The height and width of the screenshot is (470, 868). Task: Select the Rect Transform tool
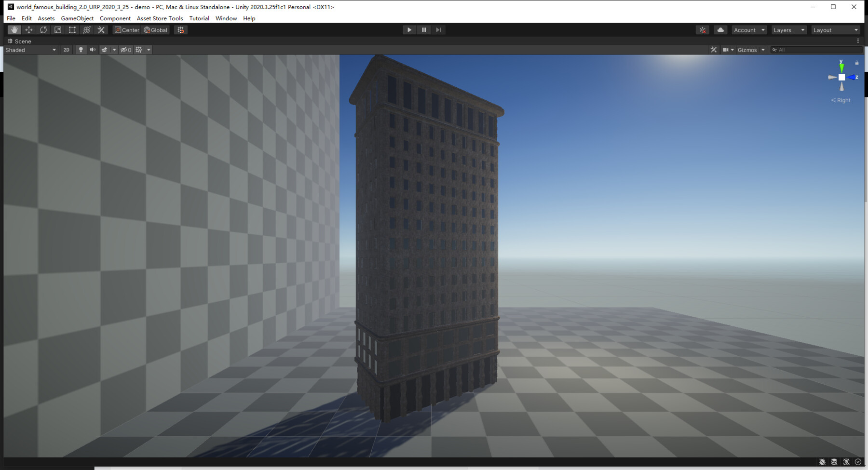pyautogui.click(x=72, y=29)
